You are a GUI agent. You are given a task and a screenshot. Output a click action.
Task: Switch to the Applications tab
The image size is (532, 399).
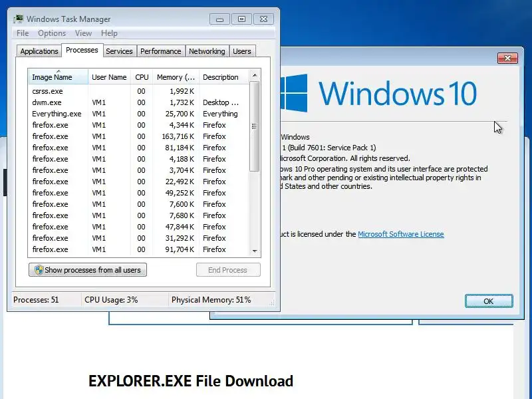pos(39,51)
